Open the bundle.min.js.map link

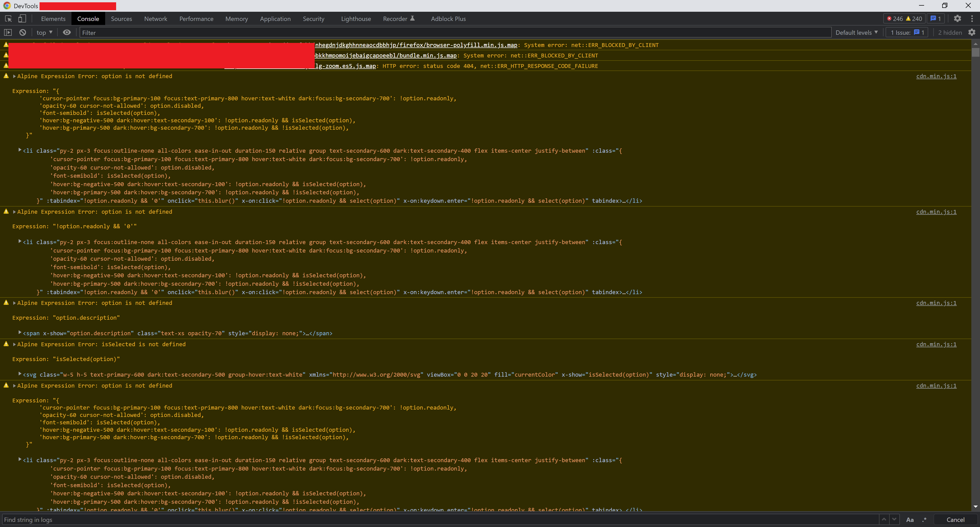point(386,56)
